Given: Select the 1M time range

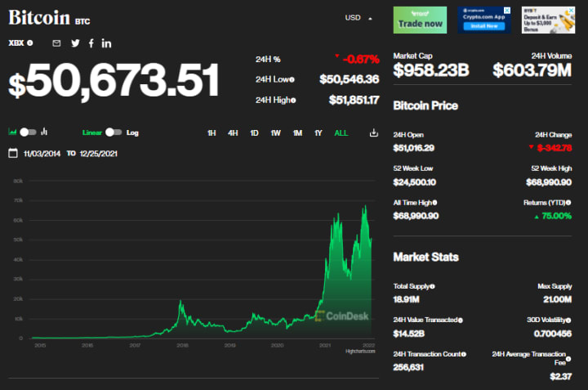Looking at the screenshot, I should click(297, 133).
